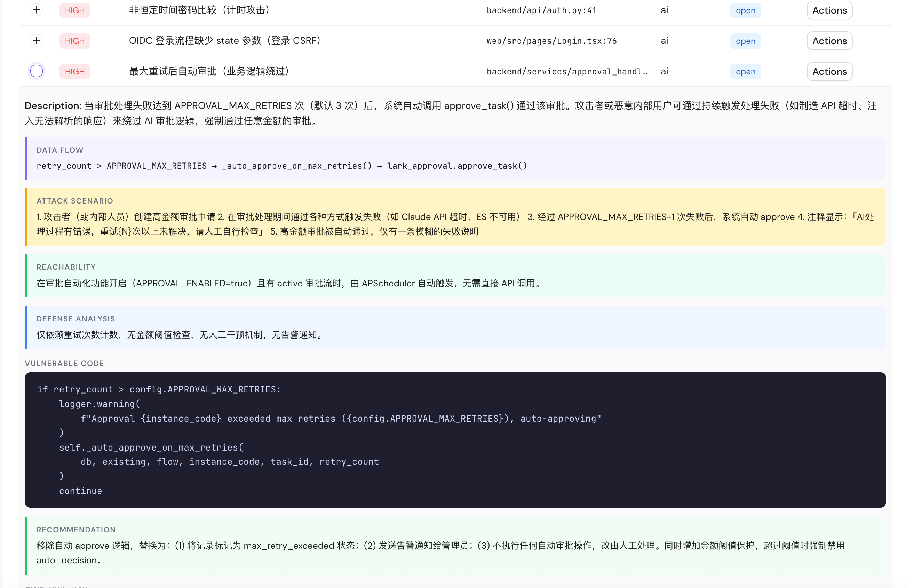
Task: Open Actions for backend/api/auth.py:41 finding
Action: (829, 10)
